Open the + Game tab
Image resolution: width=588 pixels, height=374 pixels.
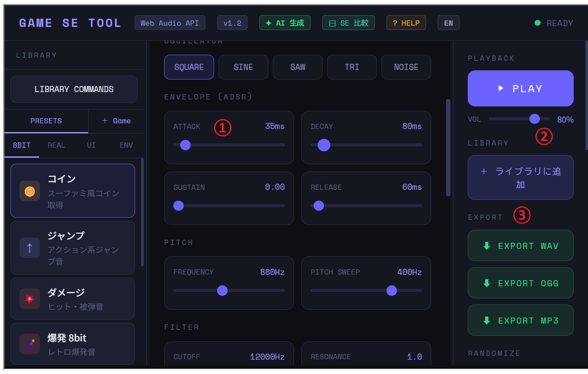tap(116, 121)
